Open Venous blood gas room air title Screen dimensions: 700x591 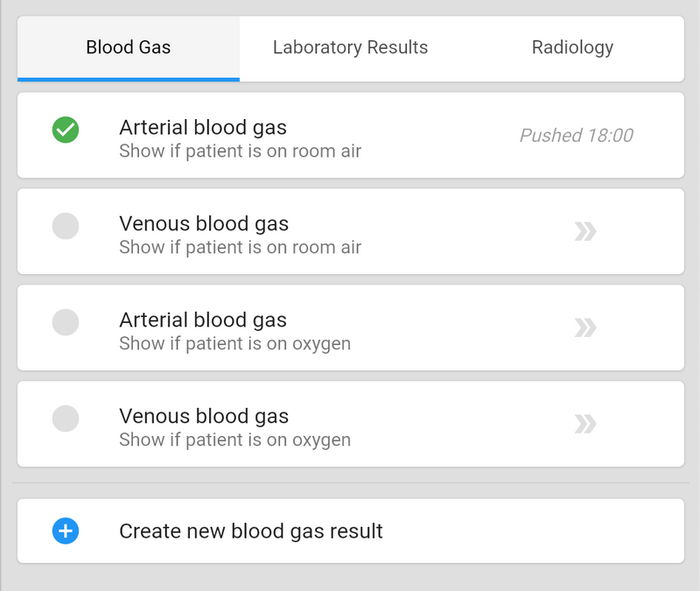point(204,223)
